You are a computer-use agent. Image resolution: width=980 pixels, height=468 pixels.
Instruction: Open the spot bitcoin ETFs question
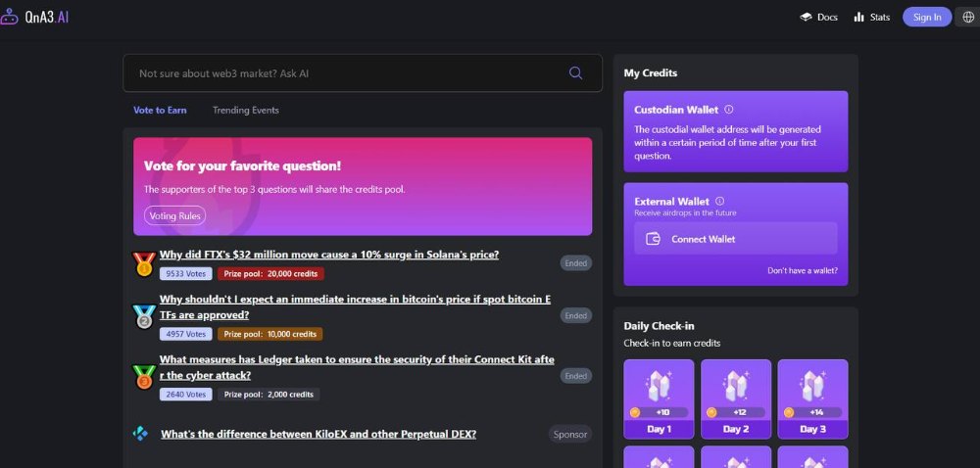coord(355,307)
